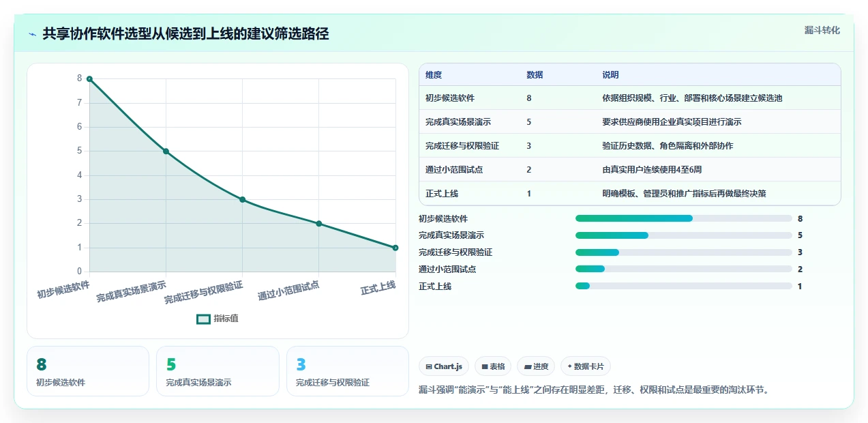Click the page title heading
Viewport: 868px width, 423px height.
(x=185, y=33)
